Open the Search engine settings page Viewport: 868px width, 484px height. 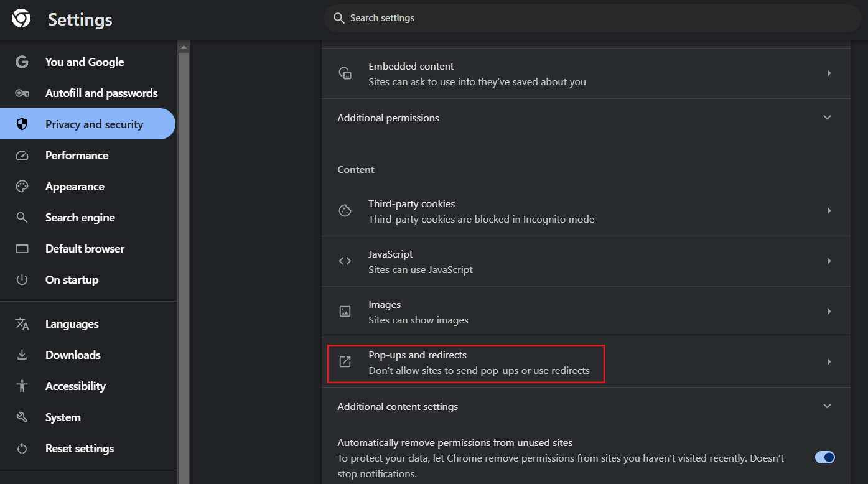(80, 218)
